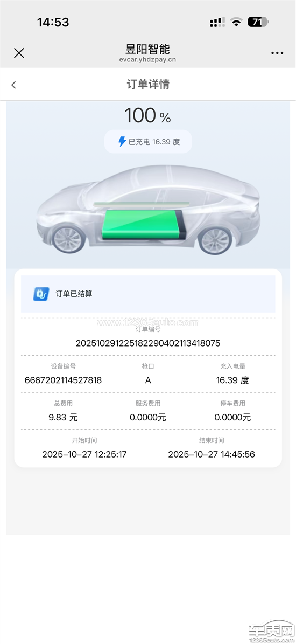This screenshot has height=644, width=296.
Task: Tap the start time 2025-10-27 12:25:17
Action: pos(84,454)
